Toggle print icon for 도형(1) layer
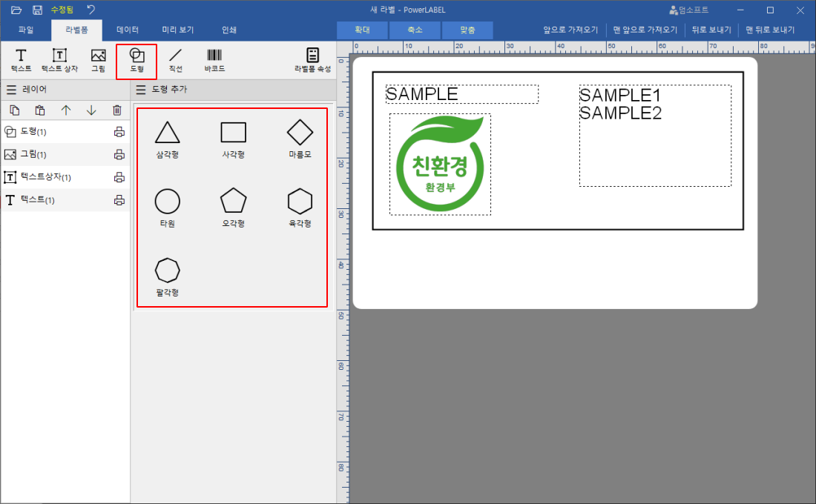816x504 pixels. click(119, 132)
